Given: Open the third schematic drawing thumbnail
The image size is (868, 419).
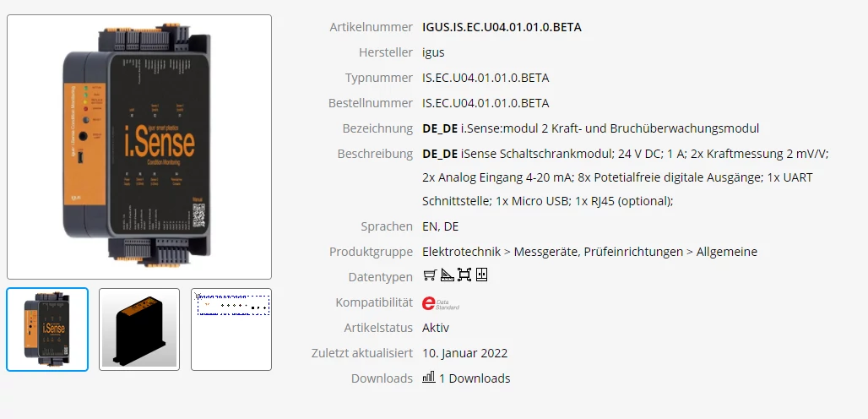Looking at the screenshot, I should click(231, 329).
